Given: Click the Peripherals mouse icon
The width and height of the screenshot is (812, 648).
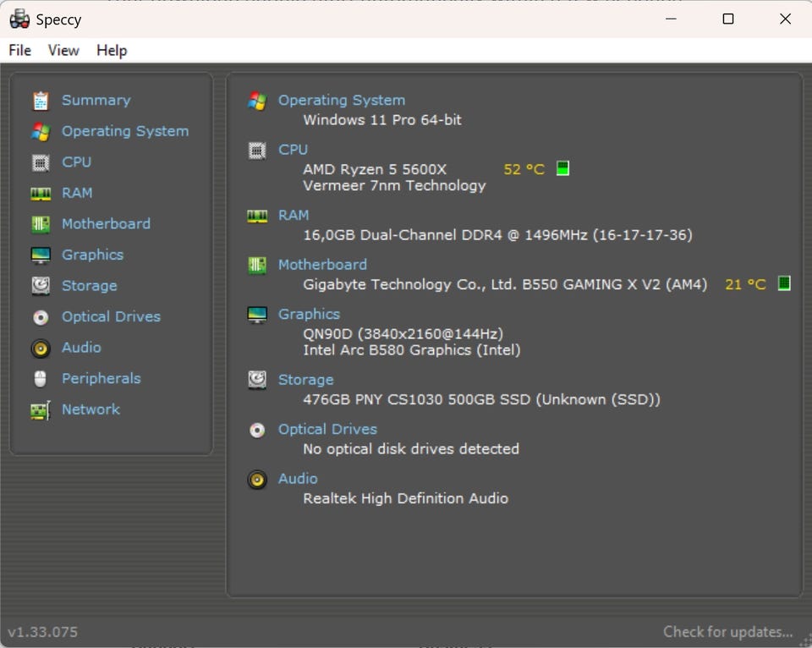Looking at the screenshot, I should coord(40,379).
